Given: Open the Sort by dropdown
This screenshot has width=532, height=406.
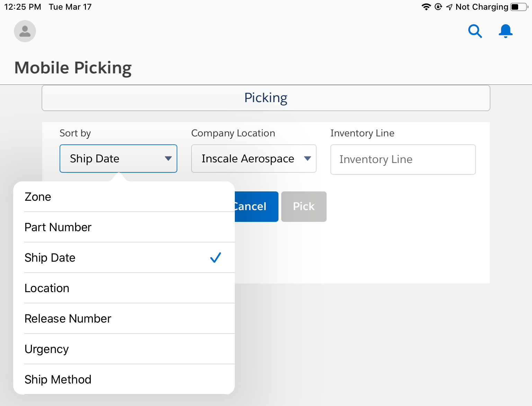Looking at the screenshot, I should click(118, 159).
